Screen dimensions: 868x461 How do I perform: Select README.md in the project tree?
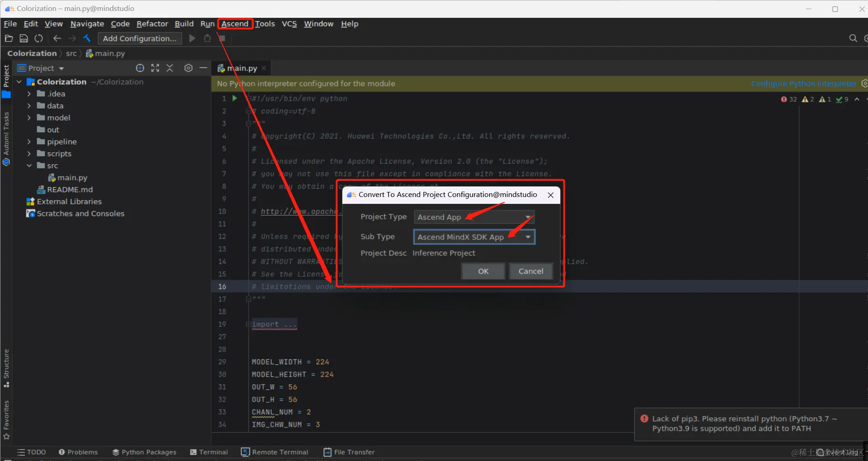65,190
